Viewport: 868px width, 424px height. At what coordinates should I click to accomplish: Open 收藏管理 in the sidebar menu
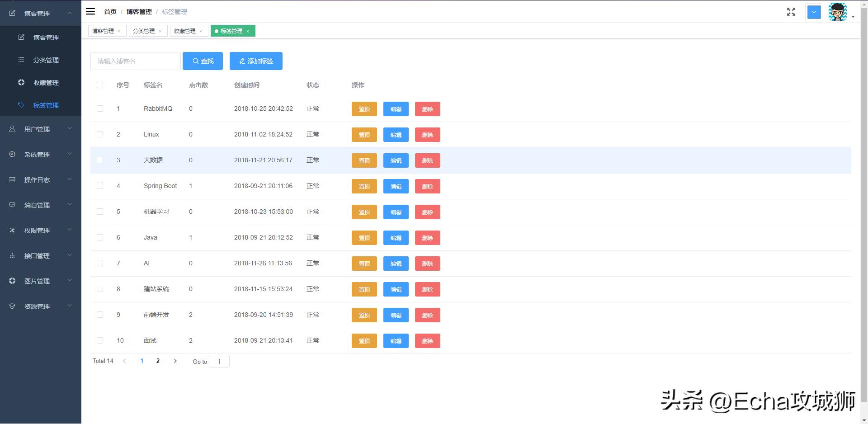pyautogui.click(x=46, y=83)
